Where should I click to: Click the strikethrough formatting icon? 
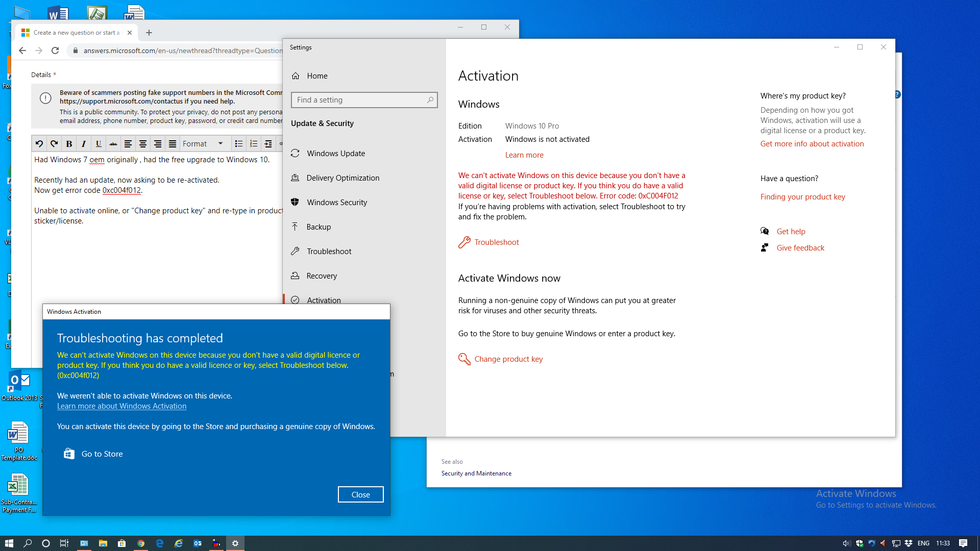113,144
